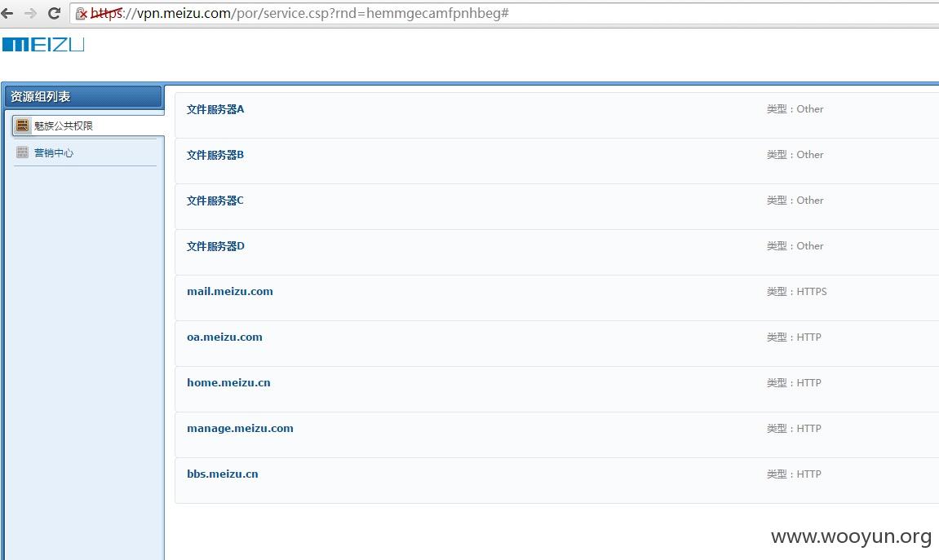Click '类型：HTTP' in bbs.meizu.cn row
The height and width of the screenshot is (560, 939).
click(x=794, y=474)
